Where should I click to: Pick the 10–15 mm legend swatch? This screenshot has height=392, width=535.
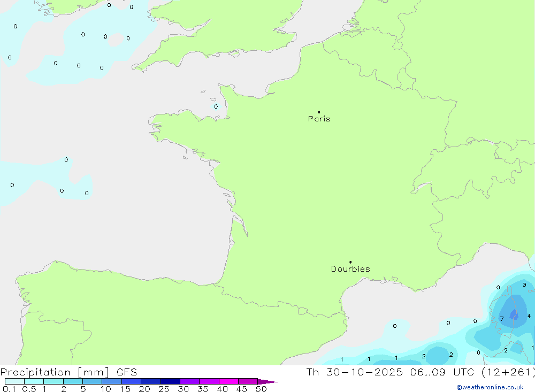tap(112, 381)
